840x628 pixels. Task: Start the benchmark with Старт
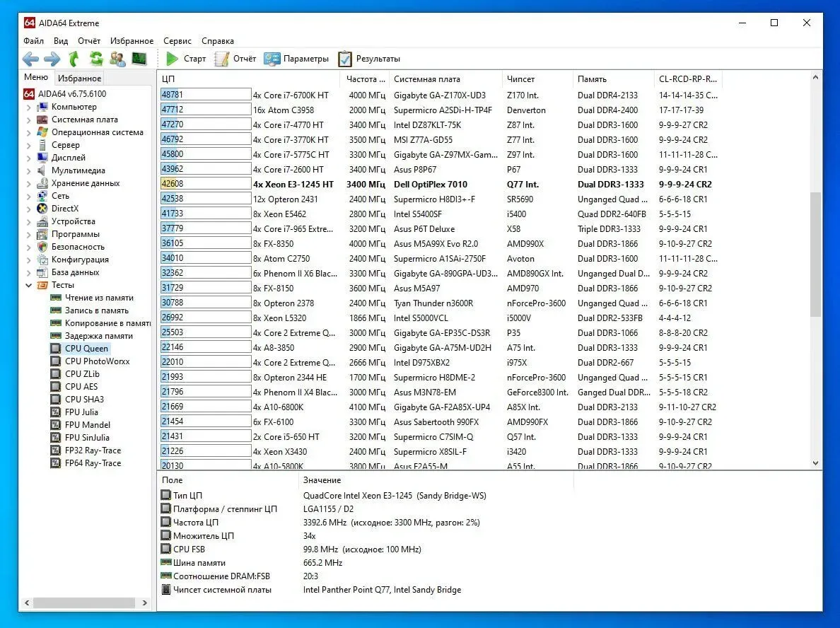point(186,59)
